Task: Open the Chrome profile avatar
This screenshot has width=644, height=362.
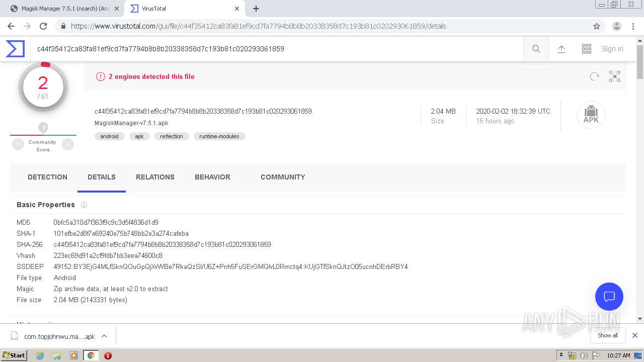Action: coord(617,26)
